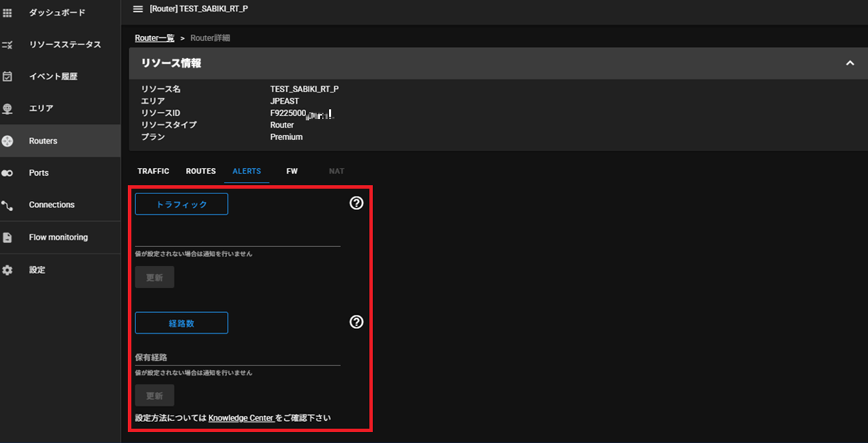Click the 保有経路 input field
This screenshot has height=443, width=868.
tap(237, 357)
